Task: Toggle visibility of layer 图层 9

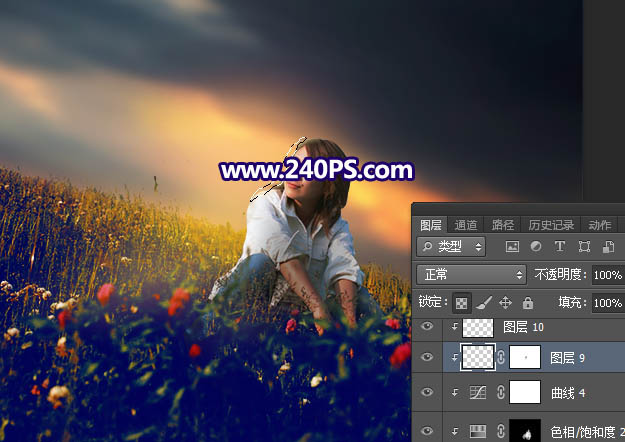Action: pyautogui.click(x=428, y=357)
